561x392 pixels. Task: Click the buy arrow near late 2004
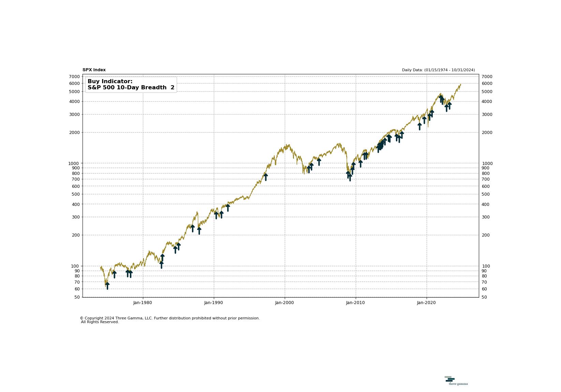point(319,162)
